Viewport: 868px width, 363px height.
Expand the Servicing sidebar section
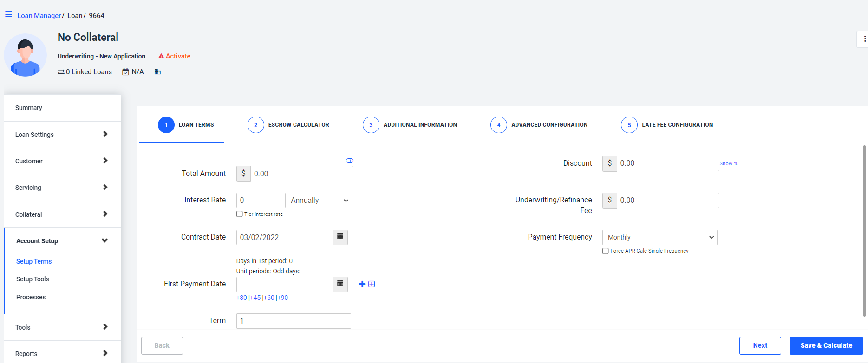point(62,188)
